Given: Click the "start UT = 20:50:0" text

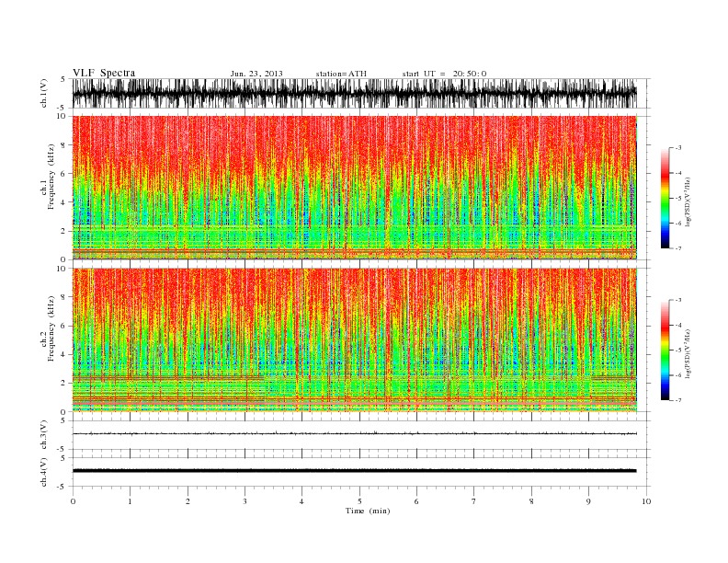Looking at the screenshot, I should point(444,74).
